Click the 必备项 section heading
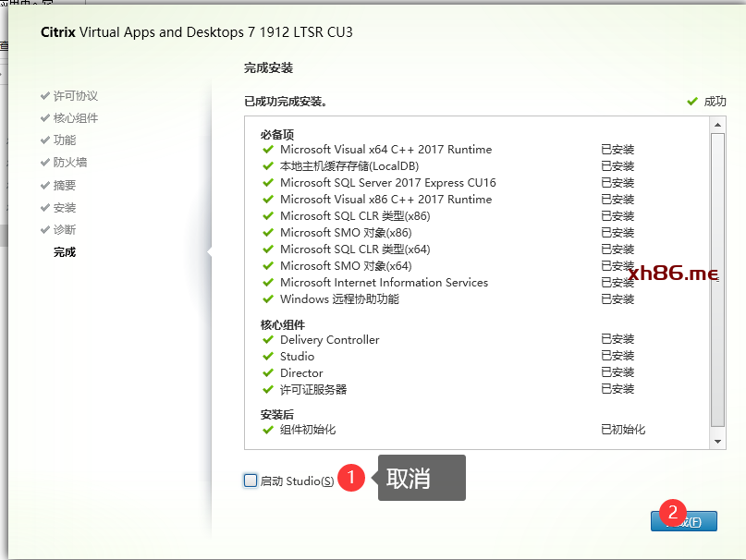This screenshot has width=746, height=560. tap(277, 135)
